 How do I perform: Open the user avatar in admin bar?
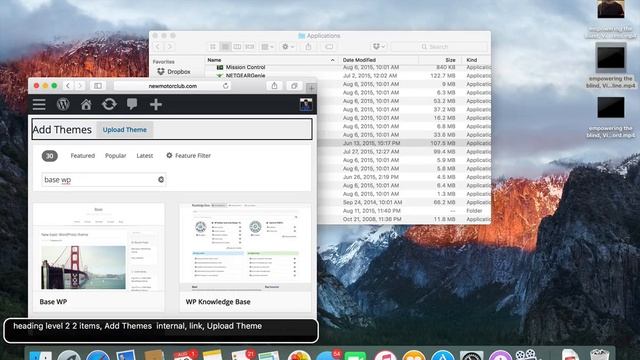(x=306, y=104)
